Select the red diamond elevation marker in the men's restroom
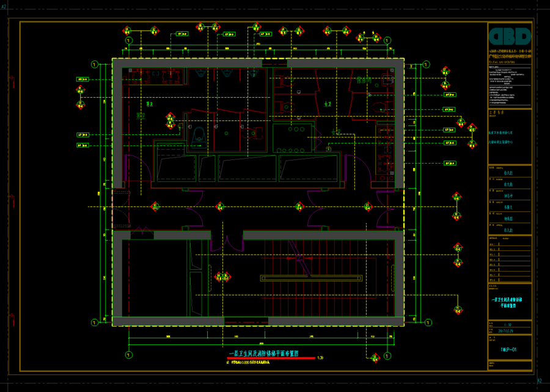This screenshot has width=550, height=392. pos(170,121)
